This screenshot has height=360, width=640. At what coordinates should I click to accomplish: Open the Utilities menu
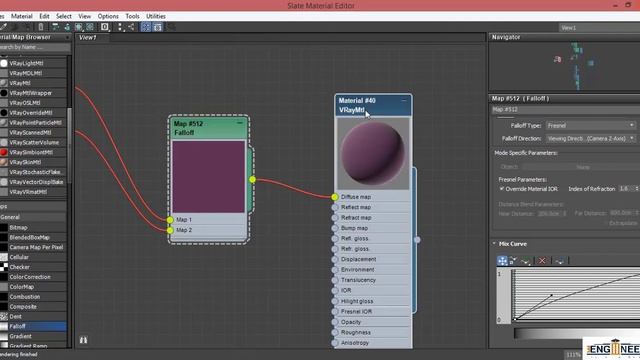tap(156, 16)
